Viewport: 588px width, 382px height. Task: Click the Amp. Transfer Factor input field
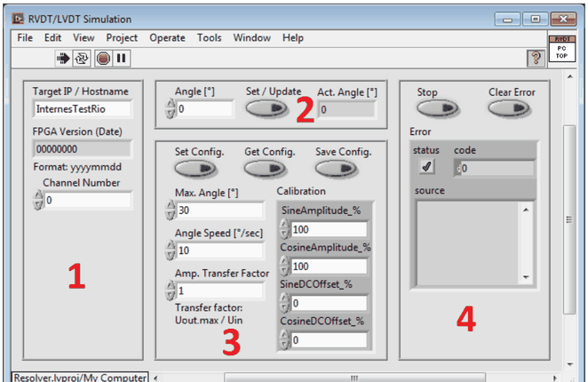(x=220, y=290)
